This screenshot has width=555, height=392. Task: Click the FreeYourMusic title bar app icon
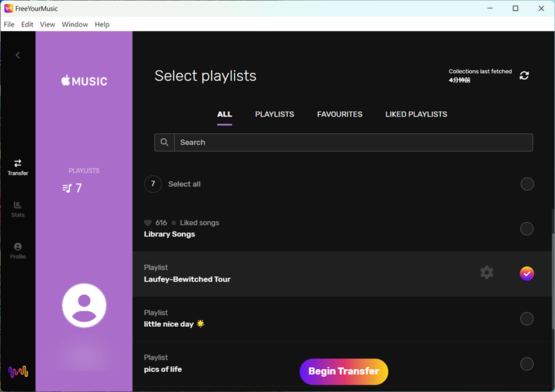pos(8,8)
